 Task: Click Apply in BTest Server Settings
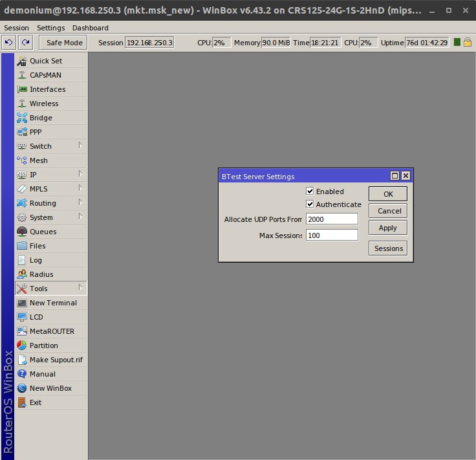(x=388, y=228)
